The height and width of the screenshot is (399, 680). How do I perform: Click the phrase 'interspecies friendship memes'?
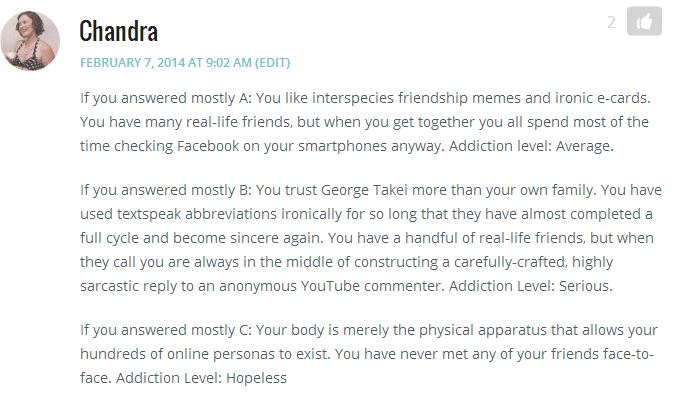(416, 98)
